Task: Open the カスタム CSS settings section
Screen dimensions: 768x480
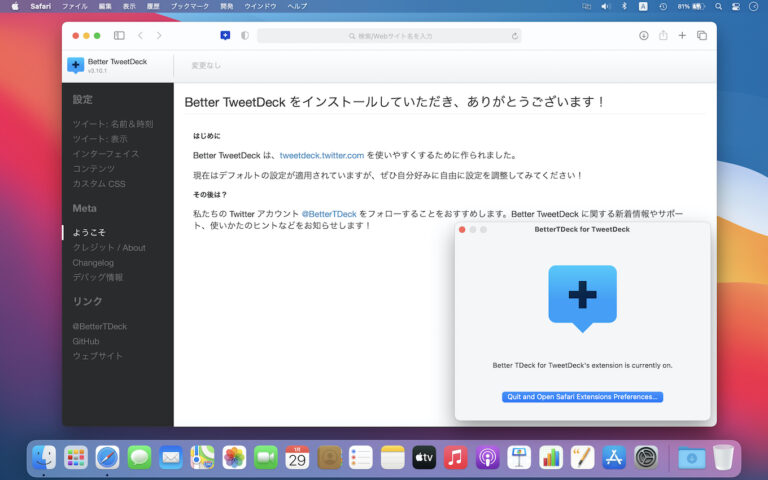Action: click(99, 184)
